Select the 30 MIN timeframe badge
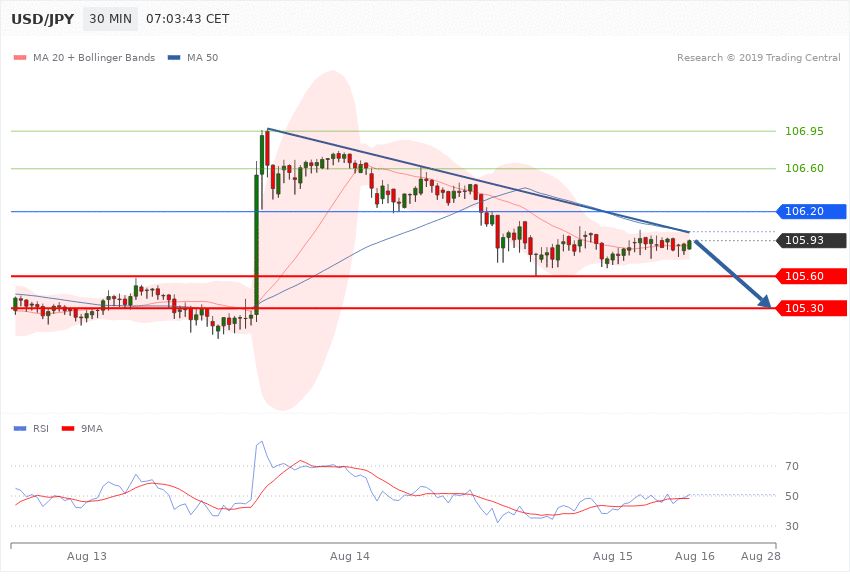Viewport: 850px width, 576px height. coord(110,19)
